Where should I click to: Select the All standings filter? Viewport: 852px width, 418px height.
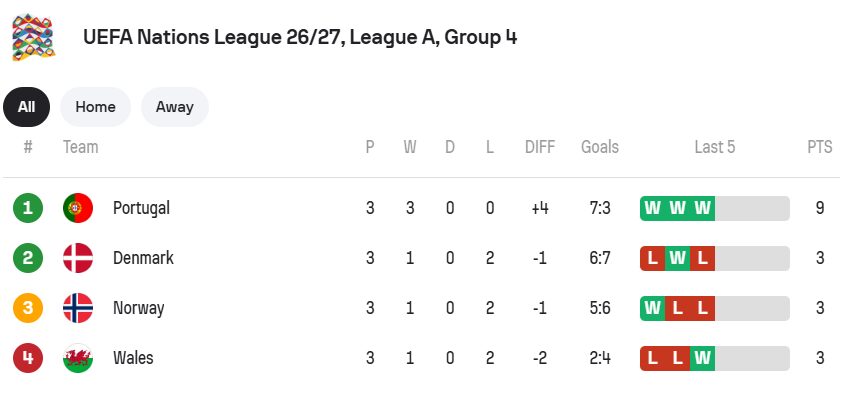(x=26, y=107)
